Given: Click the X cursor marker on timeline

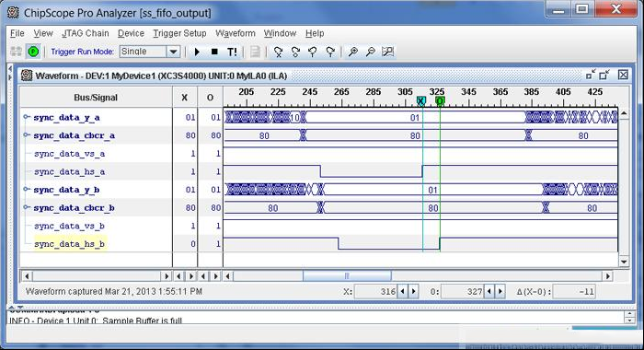Looking at the screenshot, I should coord(421,100).
